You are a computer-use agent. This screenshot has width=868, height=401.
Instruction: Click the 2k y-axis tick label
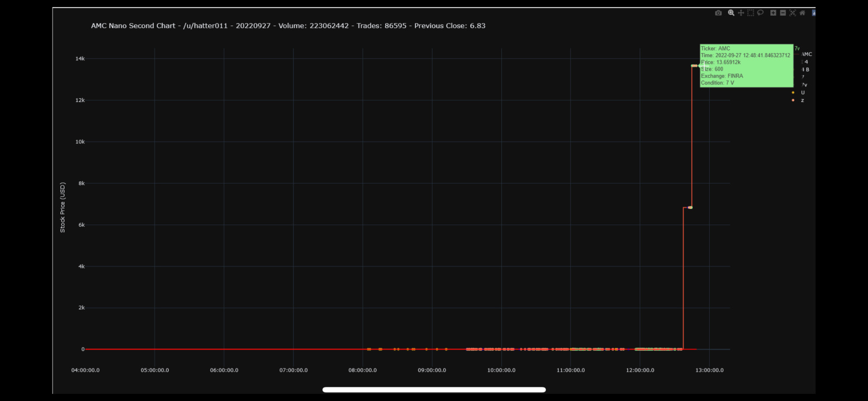pos(81,308)
